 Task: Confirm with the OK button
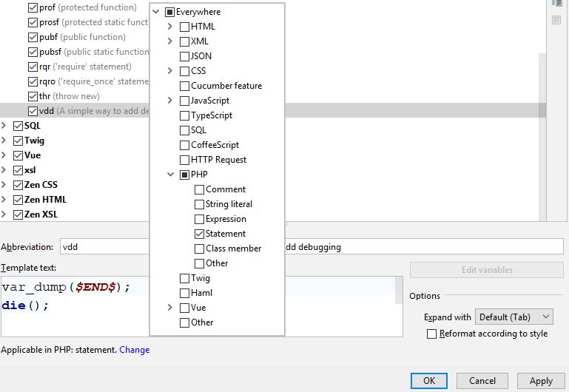click(x=429, y=381)
